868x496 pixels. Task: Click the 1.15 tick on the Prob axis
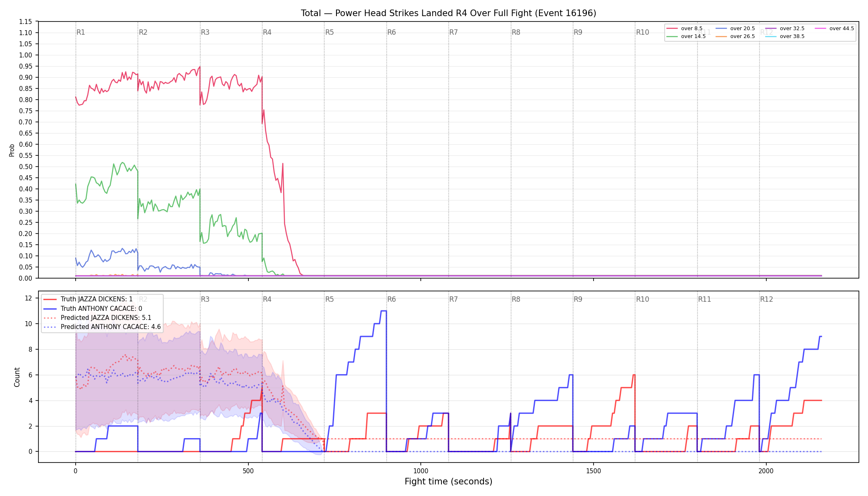coord(26,21)
